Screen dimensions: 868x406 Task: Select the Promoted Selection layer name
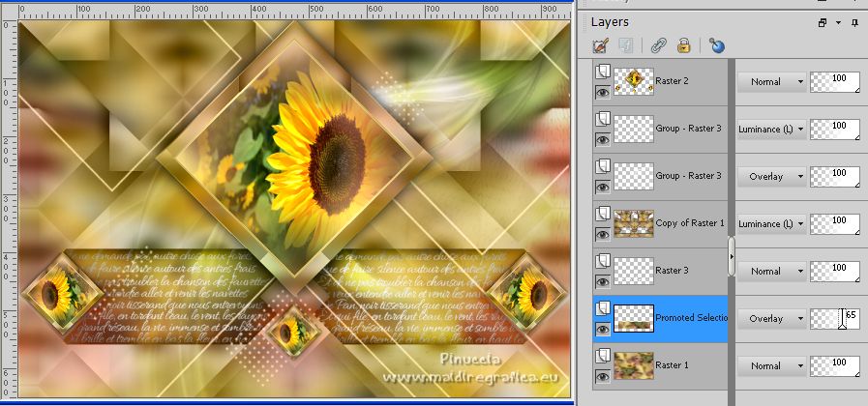(692, 318)
